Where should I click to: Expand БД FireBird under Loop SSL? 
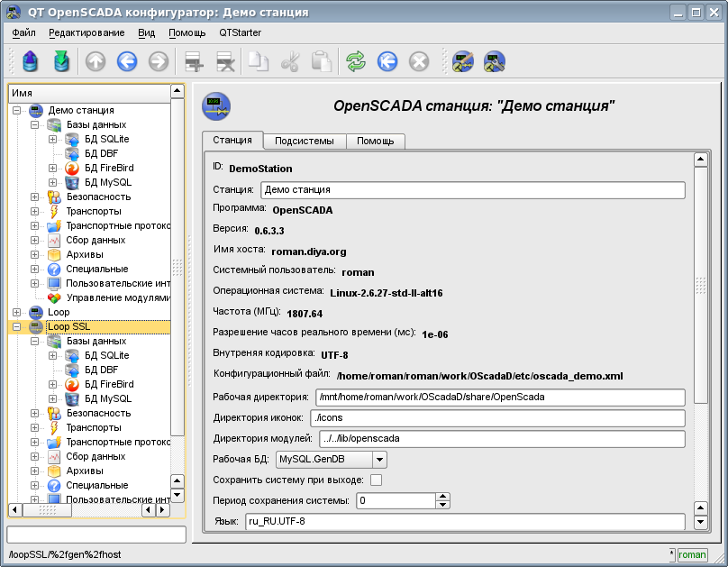click(52, 384)
